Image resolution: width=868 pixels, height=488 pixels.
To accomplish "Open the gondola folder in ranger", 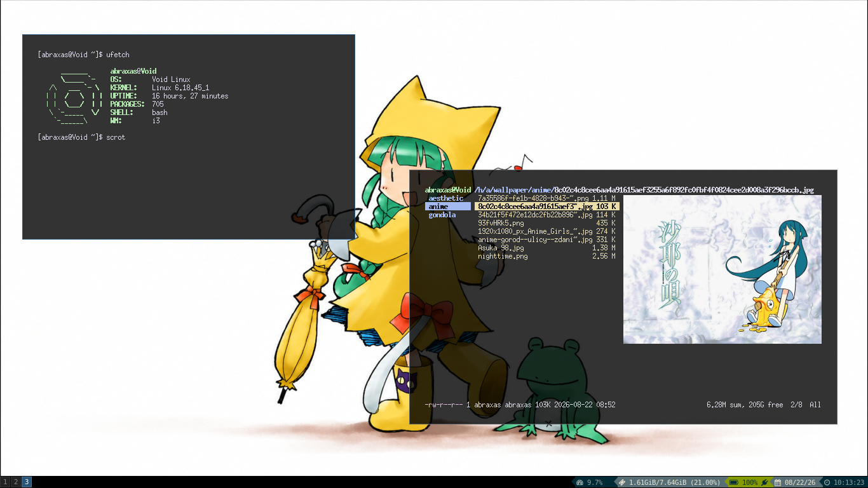I will pos(442,215).
